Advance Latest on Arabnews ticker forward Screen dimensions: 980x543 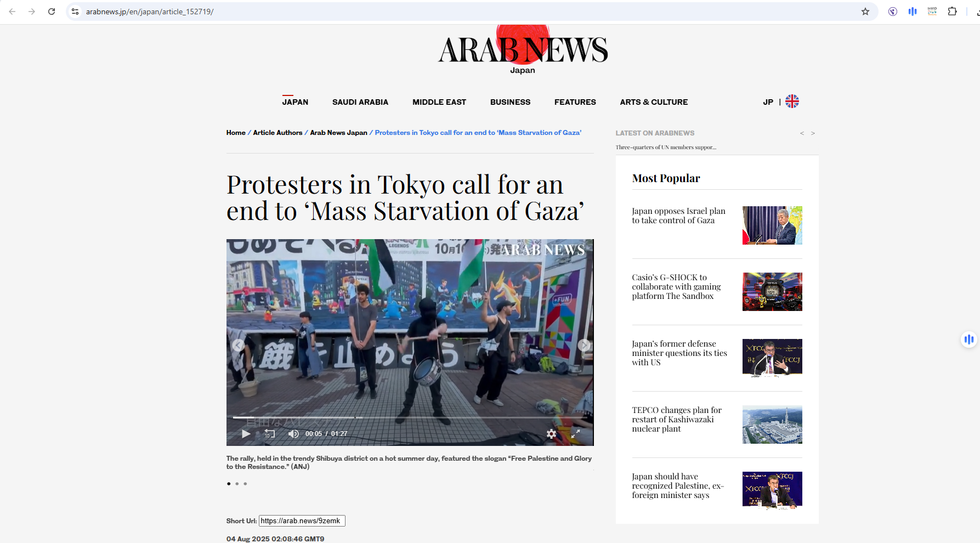pyautogui.click(x=813, y=133)
